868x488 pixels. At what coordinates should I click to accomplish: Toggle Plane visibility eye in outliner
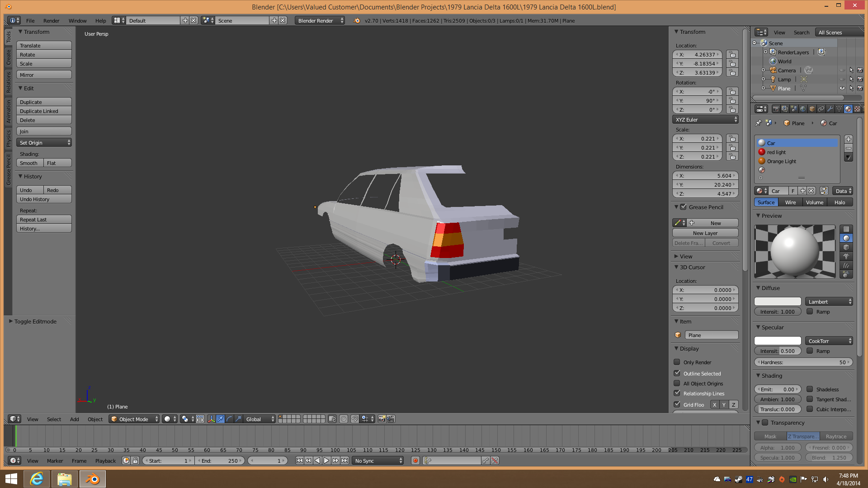click(842, 88)
